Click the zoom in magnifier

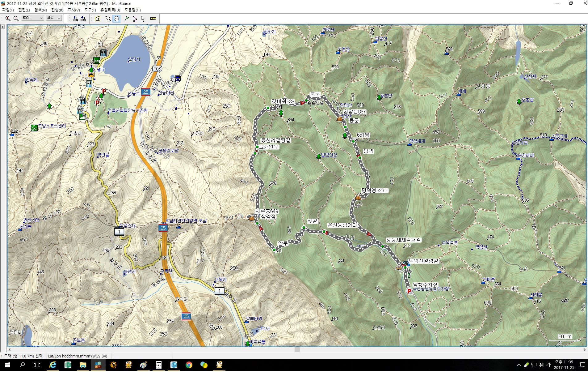point(8,19)
